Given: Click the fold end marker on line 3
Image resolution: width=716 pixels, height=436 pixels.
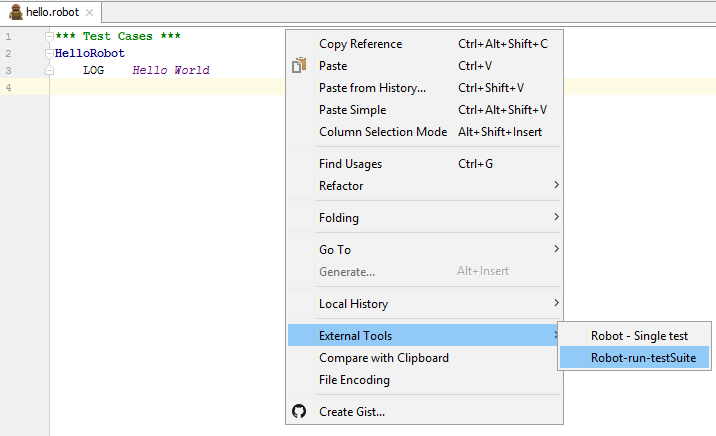Looking at the screenshot, I should point(49,70).
